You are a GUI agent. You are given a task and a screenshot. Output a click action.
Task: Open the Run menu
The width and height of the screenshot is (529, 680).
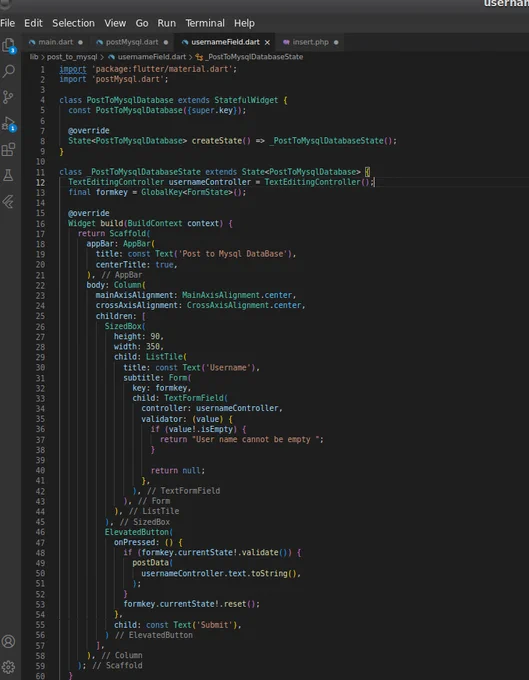(x=167, y=23)
